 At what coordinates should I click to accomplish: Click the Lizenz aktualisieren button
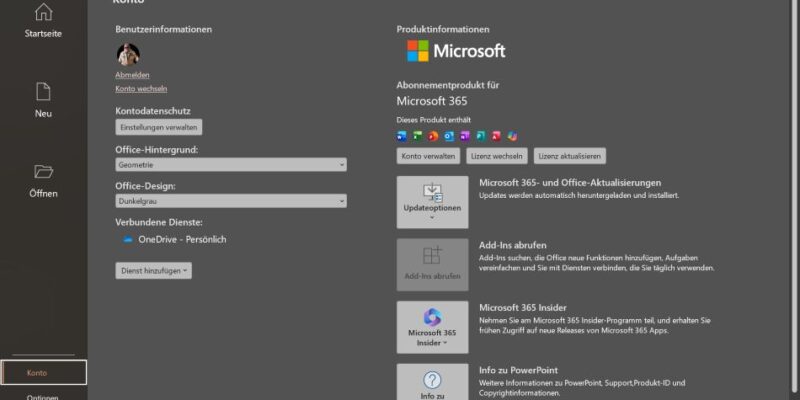[569, 156]
